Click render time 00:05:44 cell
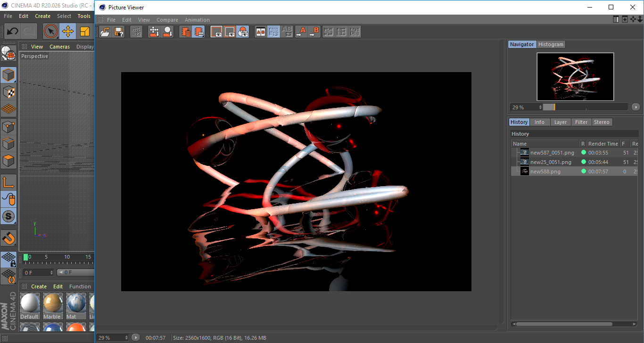 (598, 162)
